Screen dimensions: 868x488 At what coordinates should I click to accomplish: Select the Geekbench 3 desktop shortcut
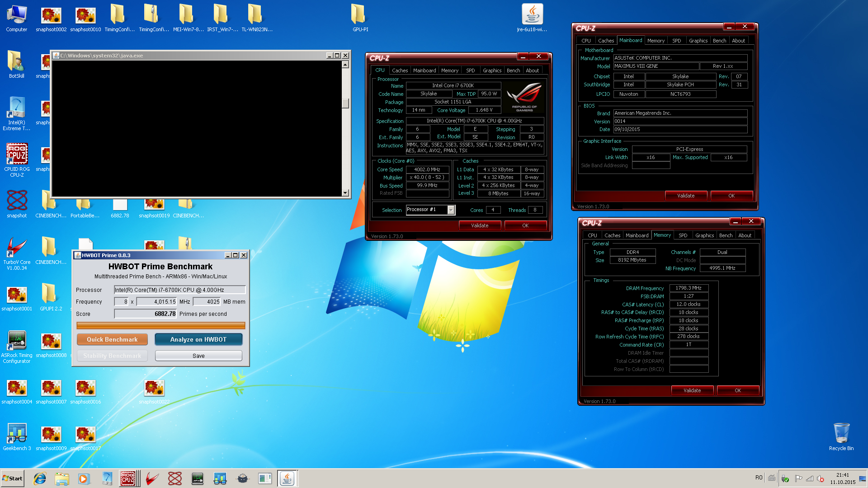coord(17,437)
